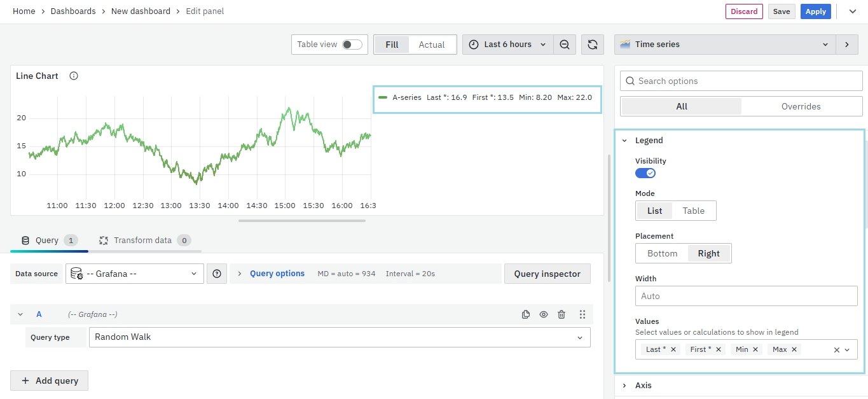Click the Line Chart info icon
868x399 pixels.
(74, 76)
